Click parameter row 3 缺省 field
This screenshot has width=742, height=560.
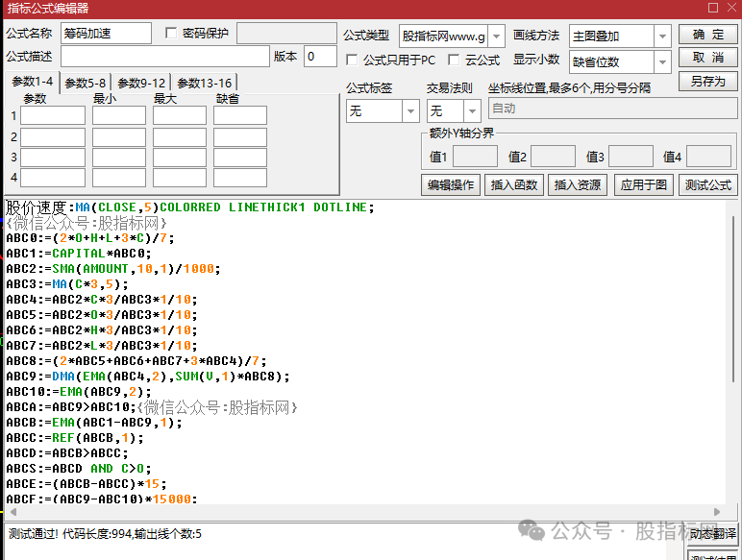(x=240, y=158)
